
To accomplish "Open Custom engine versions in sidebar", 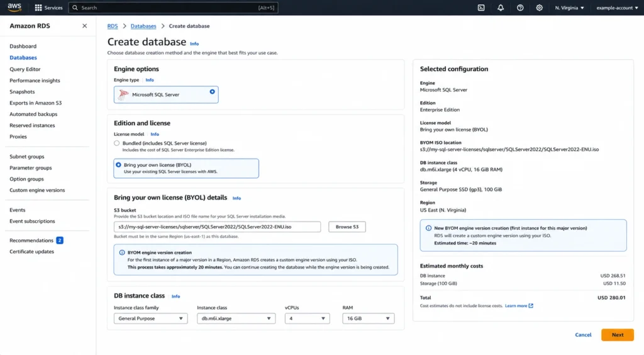I will coord(37,190).
